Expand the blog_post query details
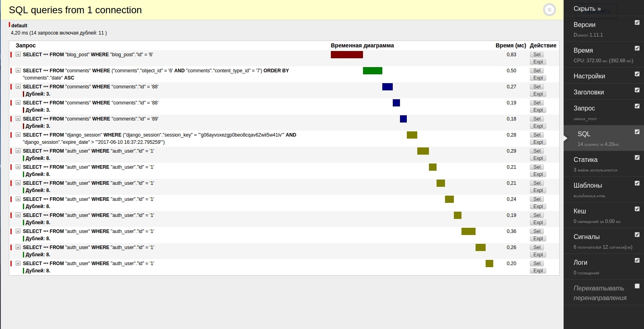The height and width of the screenshot is (329, 644). [x=18, y=54]
